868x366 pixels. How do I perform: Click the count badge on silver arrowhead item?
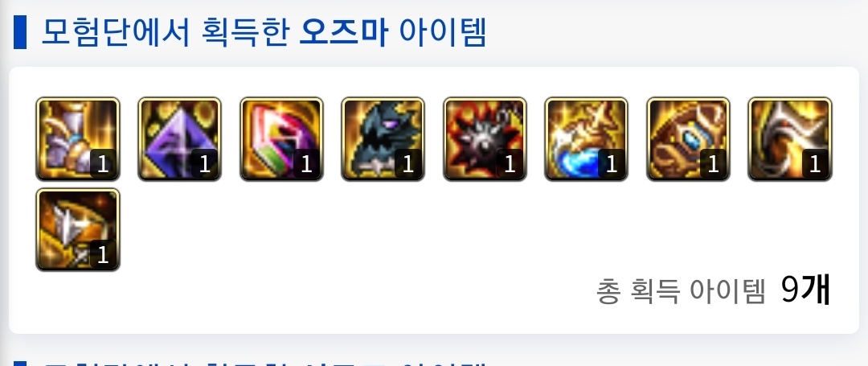[102, 255]
